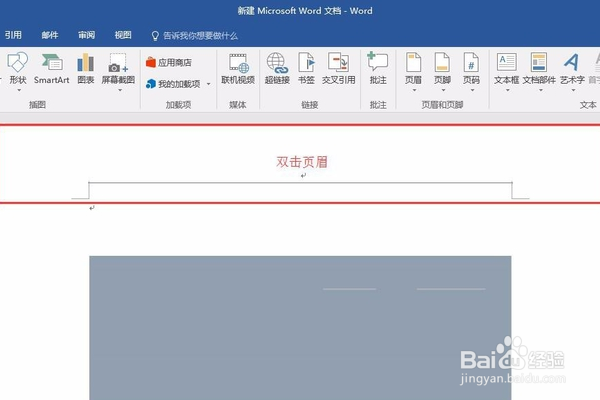Expand the Screenshot dropdown arrow
The height and width of the screenshot is (400, 600).
(x=120, y=90)
